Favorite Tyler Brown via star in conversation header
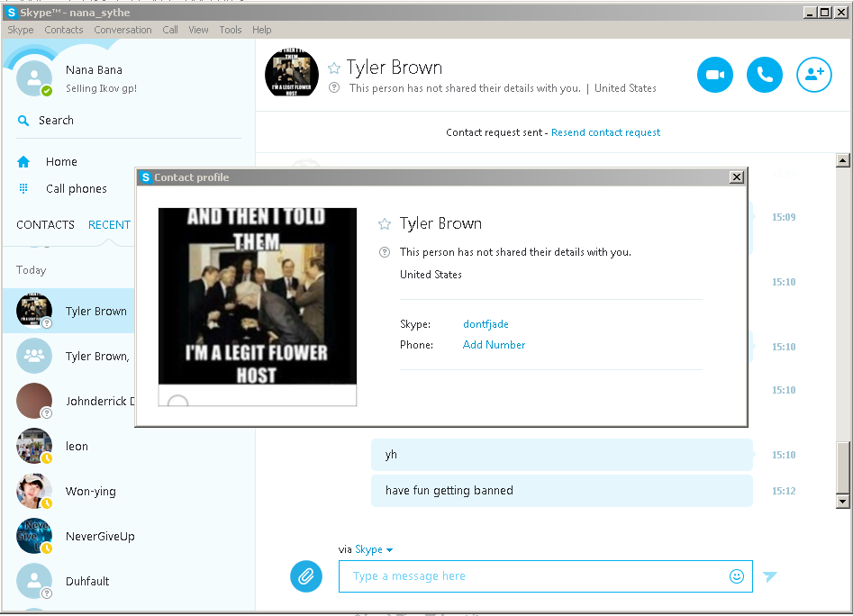The width and height of the screenshot is (853, 616). [334, 68]
